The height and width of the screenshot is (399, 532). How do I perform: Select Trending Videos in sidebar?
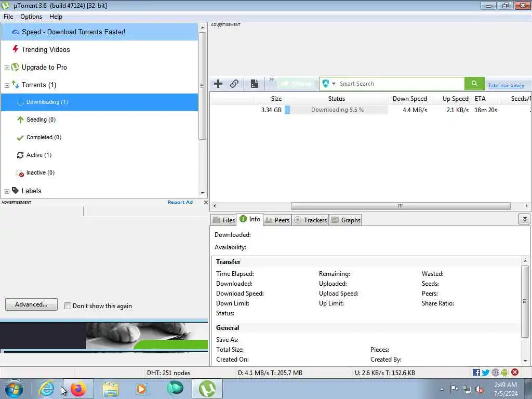click(x=99, y=49)
